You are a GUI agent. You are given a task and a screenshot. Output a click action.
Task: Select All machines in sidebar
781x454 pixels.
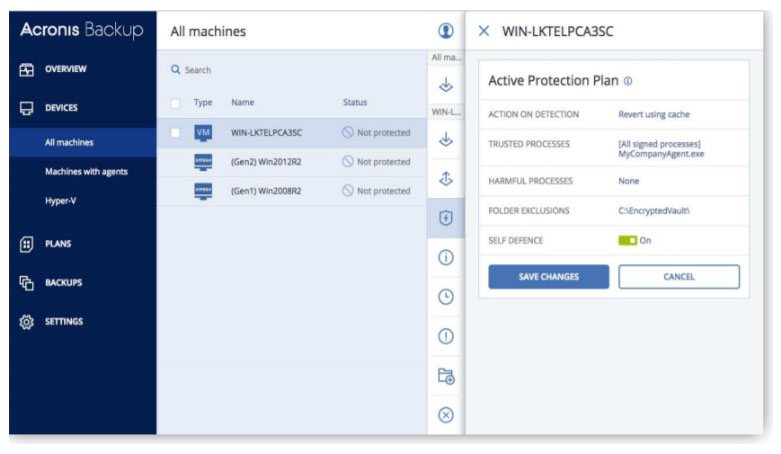pos(69,143)
